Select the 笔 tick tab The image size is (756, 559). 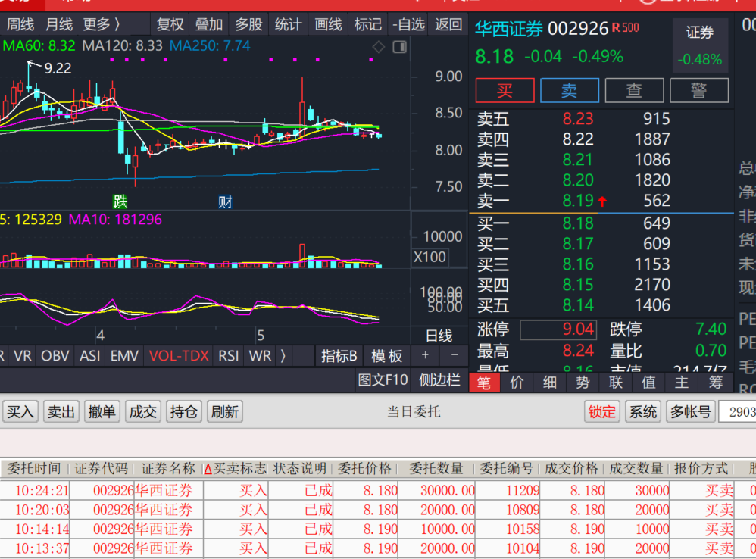pos(484,383)
